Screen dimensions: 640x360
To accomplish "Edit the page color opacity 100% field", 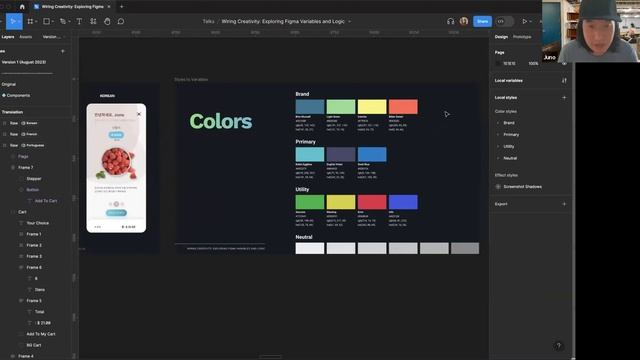I will click(x=533, y=64).
